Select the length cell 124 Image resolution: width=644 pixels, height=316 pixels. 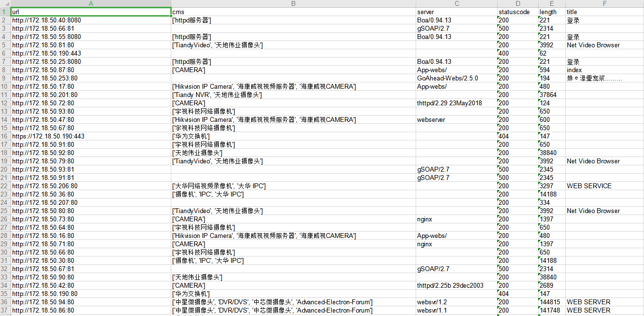(x=552, y=103)
